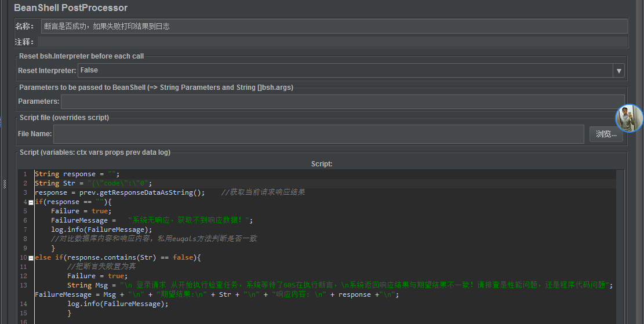644x324 pixels.
Task: Click the closing brace on line 9
Action: coord(53,248)
